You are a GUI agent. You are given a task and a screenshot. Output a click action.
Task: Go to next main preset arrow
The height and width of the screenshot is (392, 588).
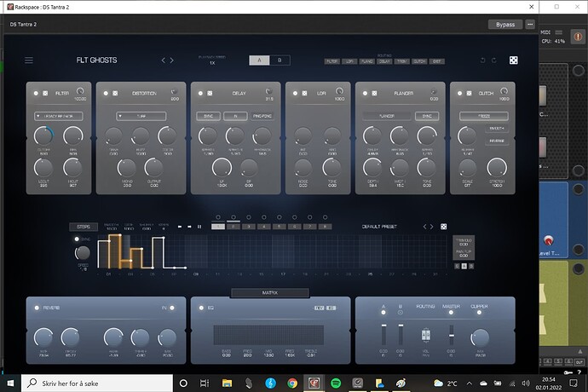172,61
